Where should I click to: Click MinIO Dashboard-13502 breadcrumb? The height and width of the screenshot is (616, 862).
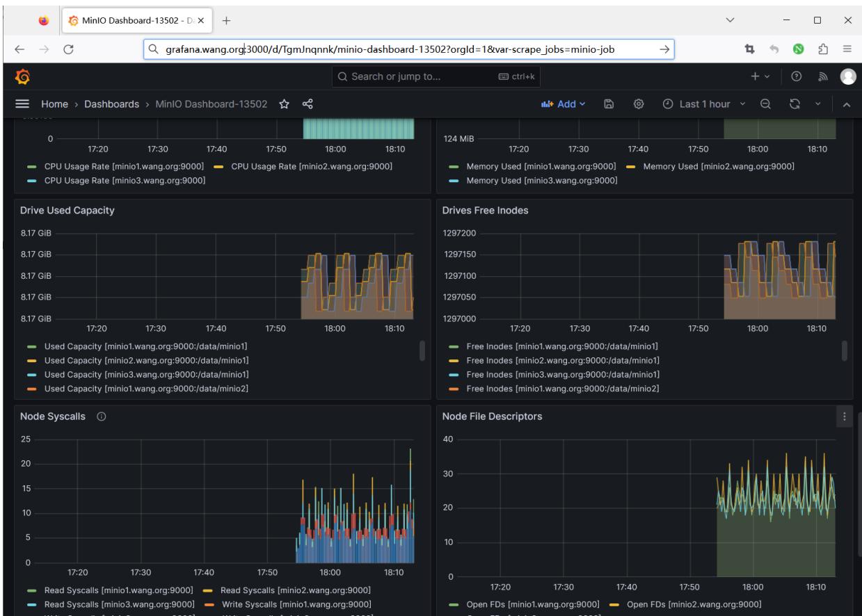click(x=211, y=104)
